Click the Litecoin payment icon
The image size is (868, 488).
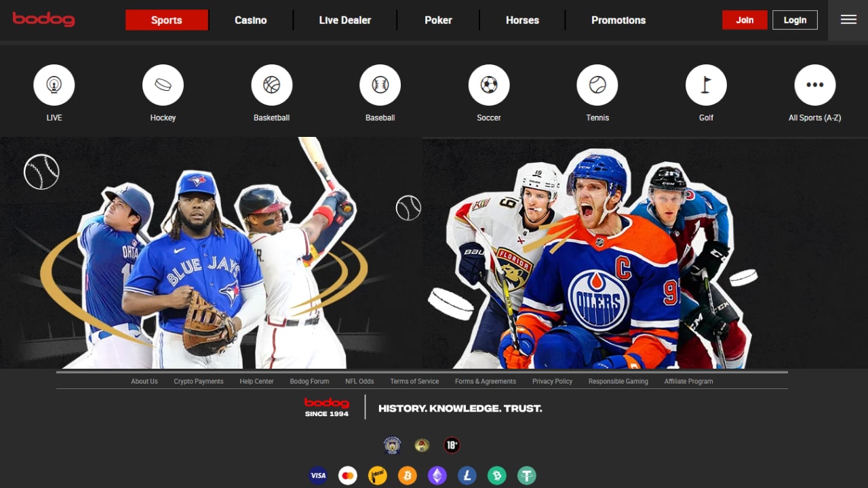(x=467, y=476)
